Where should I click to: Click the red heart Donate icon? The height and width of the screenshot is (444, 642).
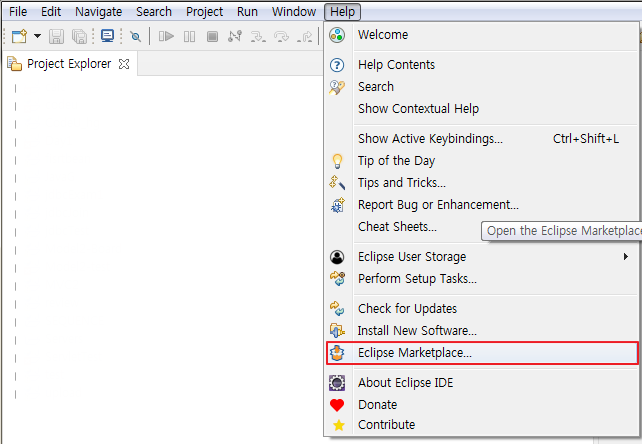(x=337, y=405)
